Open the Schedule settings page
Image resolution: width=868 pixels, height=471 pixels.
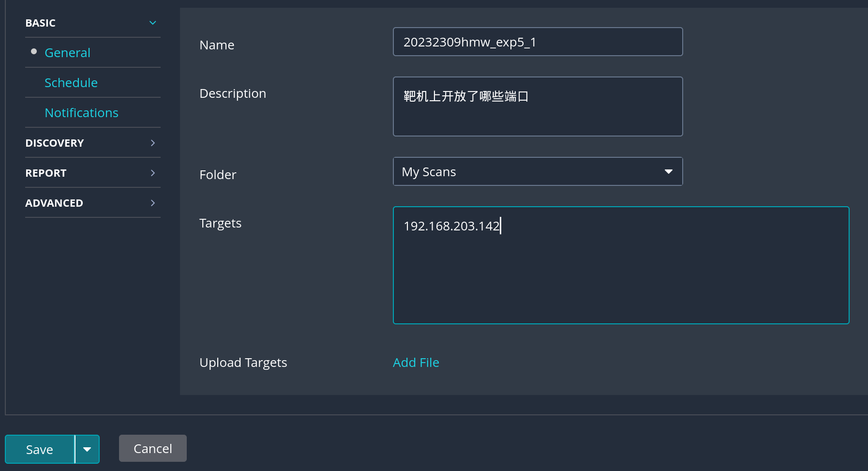click(71, 83)
